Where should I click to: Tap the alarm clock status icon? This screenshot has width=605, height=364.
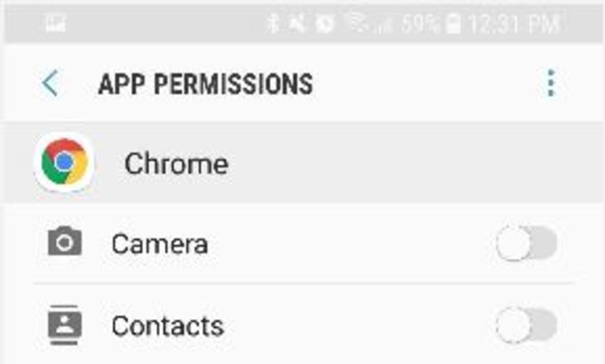[325, 24]
